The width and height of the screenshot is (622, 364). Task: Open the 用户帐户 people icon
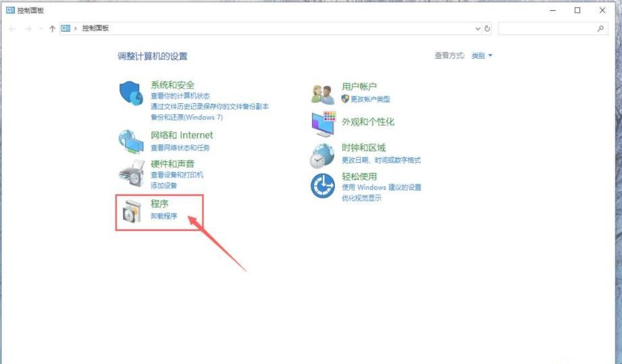point(323,95)
